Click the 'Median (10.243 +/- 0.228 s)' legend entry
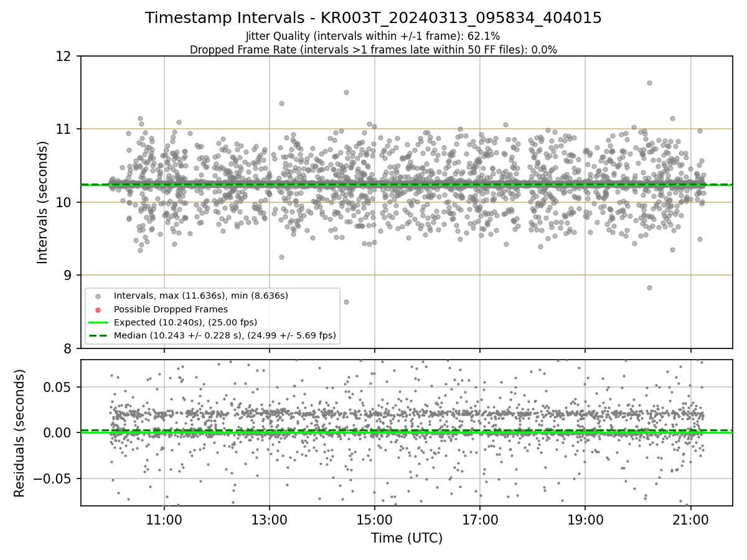The image size is (747, 560). tap(225, 336)
